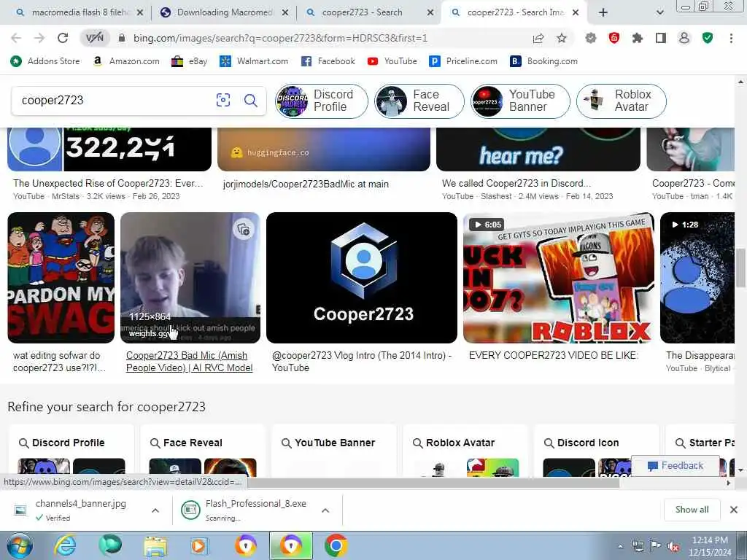Open the extensions puzzle icon
Image resolution: width=747 pixels, height=560 pixels.
coord(638,38)
